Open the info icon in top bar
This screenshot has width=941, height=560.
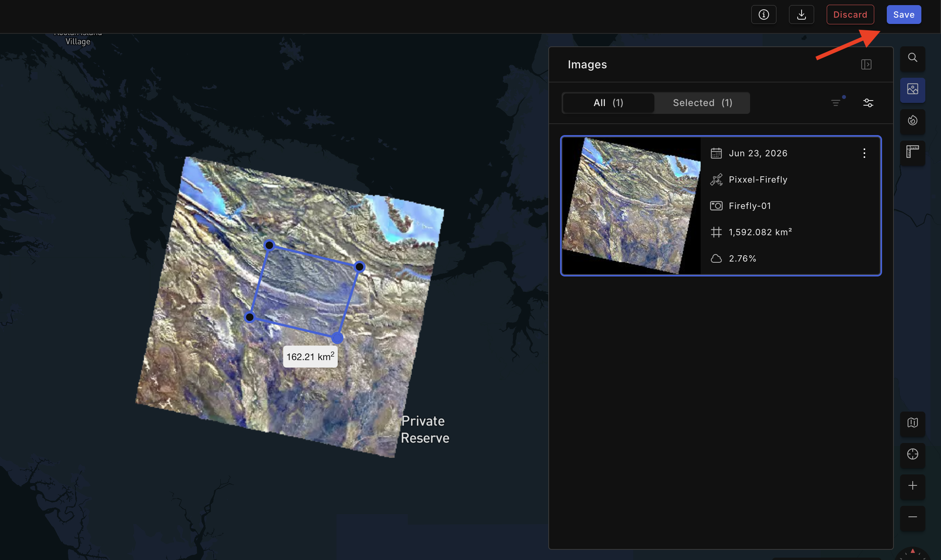[x=763, y=15]
